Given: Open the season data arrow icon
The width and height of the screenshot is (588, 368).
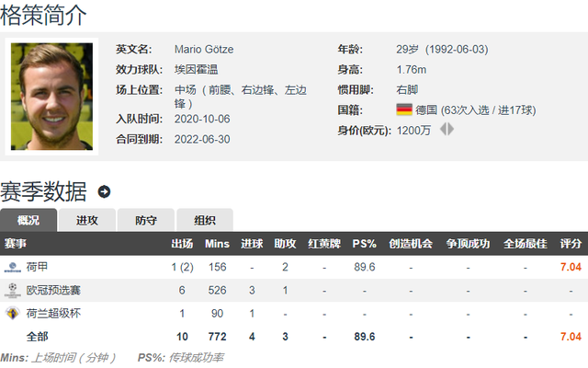Looking at the screenshot, I should tap(104, 192).
